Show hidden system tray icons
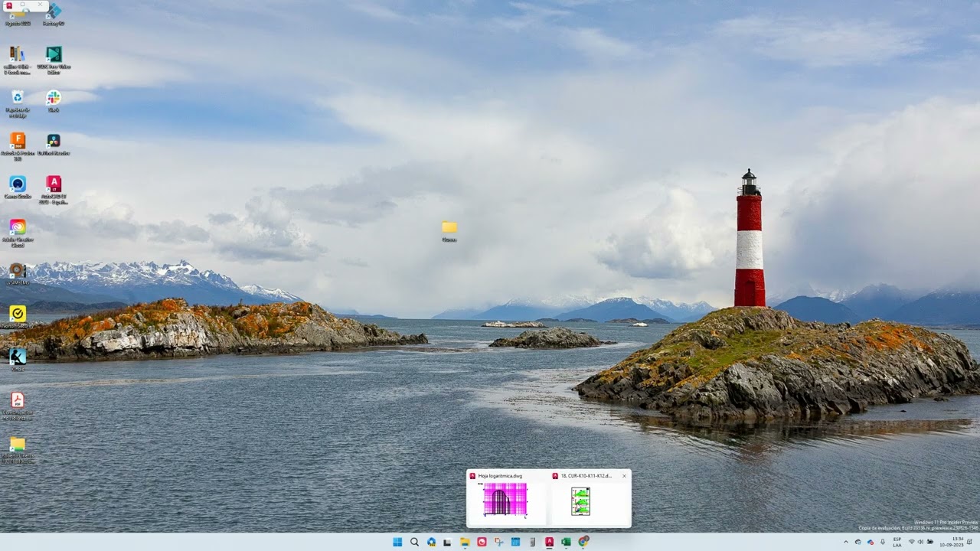This screenshot has height=551, width=980. [846, 542]
